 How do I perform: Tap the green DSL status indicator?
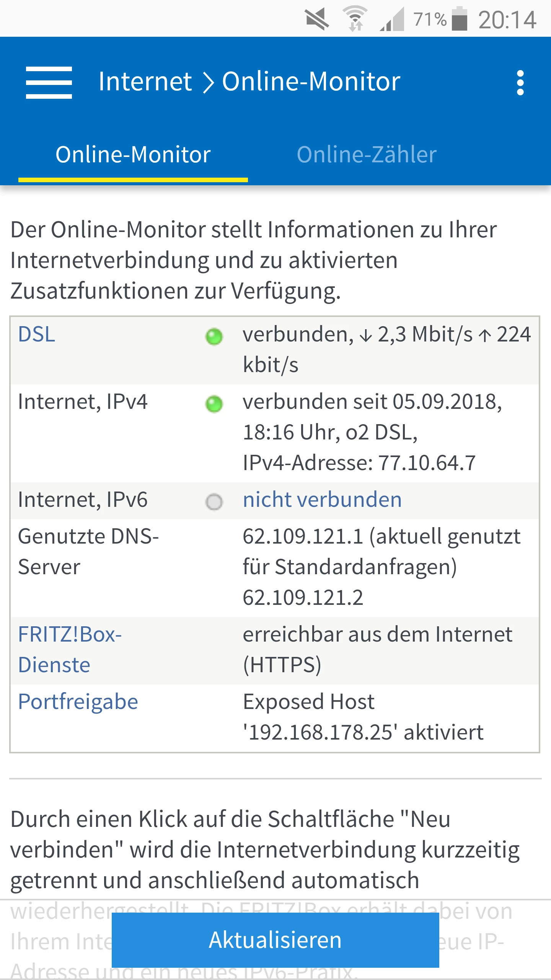tap(214, 337)
